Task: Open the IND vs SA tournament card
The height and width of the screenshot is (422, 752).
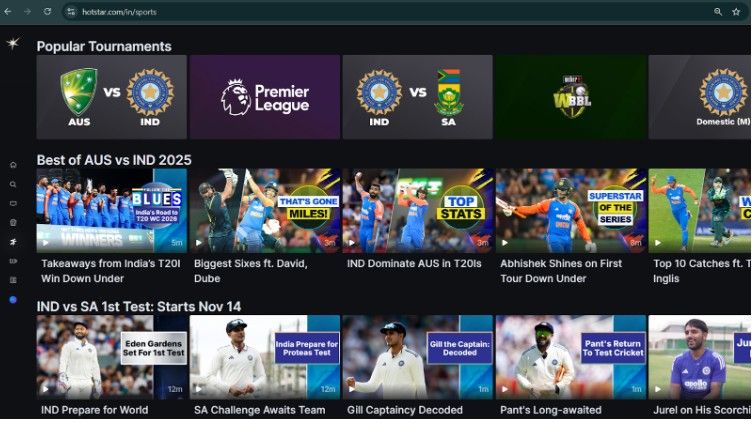Action: [x=418, y=97]
